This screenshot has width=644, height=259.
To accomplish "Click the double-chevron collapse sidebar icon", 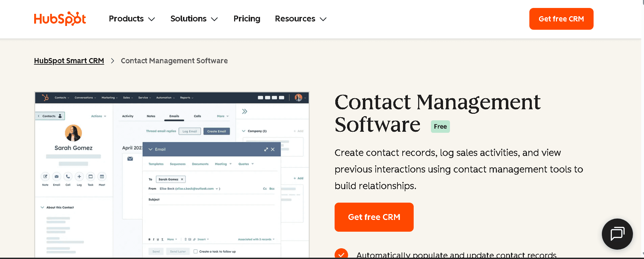I will (244, 111).
